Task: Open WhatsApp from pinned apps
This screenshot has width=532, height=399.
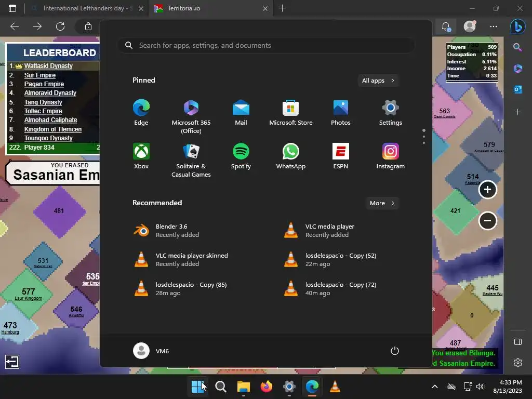Action: 291,156
